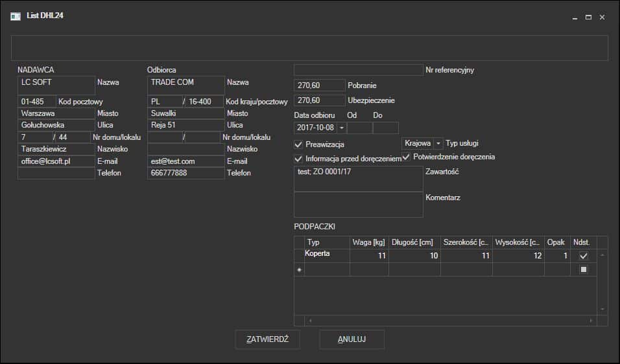Click recipient street field Reja 51
Image resolution: width=620 pixels, height=364 pixels.
[186, 125]
